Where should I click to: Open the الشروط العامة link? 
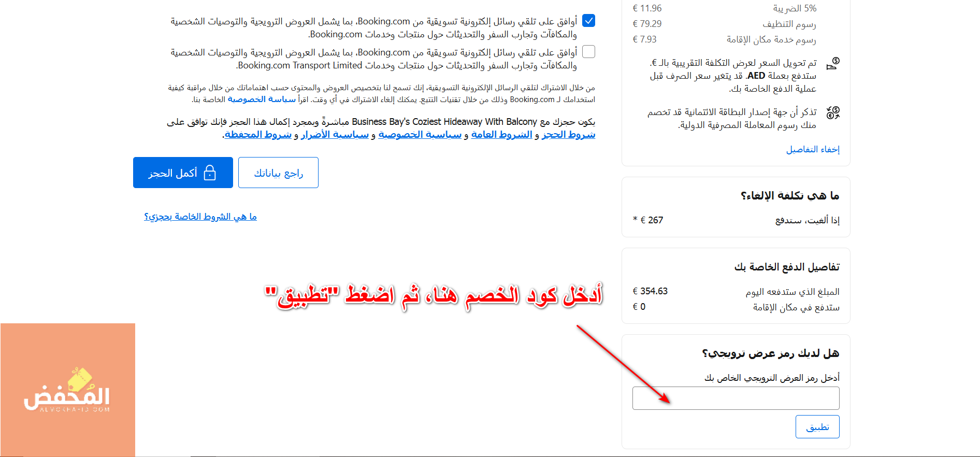(501, 135)
